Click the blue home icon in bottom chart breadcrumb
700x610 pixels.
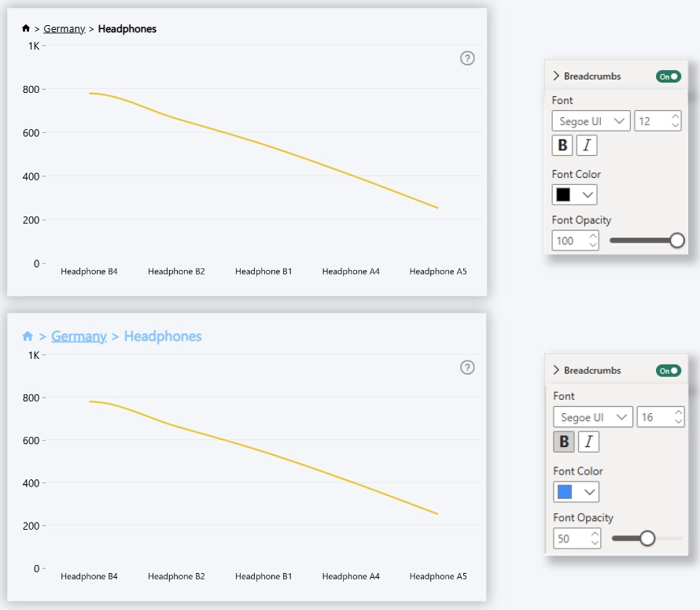[x=28, y=336]
